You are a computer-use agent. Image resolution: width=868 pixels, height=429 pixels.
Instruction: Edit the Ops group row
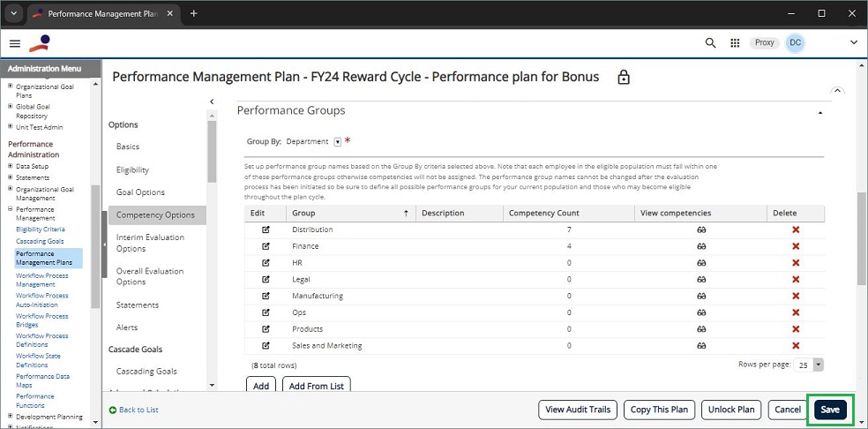click(266, 312)
